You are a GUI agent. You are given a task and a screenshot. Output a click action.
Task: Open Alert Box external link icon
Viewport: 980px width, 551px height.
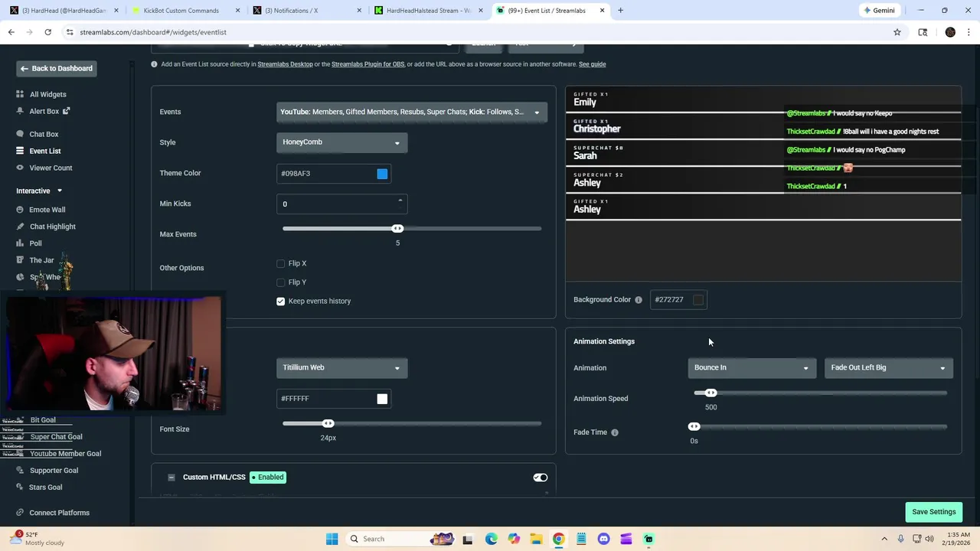(66, 111)
